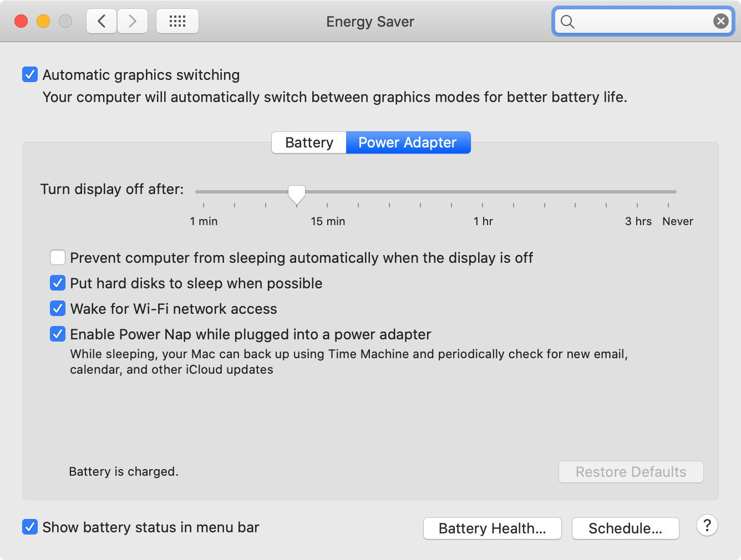This screenshot has height=560, width=741.
Task: Set display off slider to 15 min mark
Action: [327, 192]
